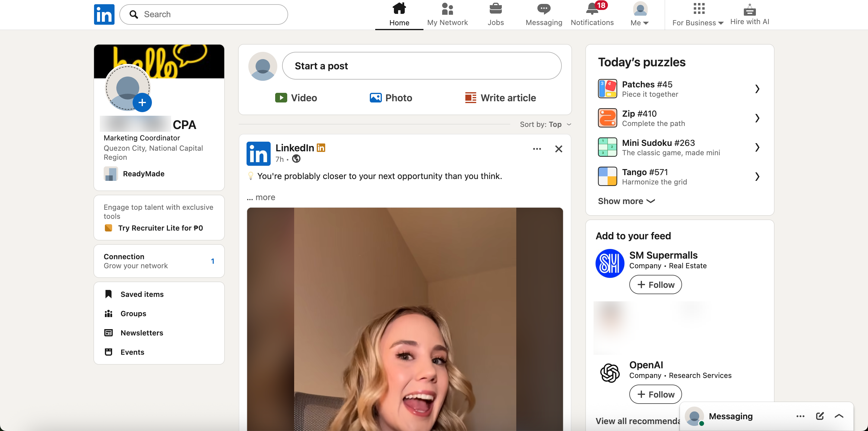Click the LinkedIn logo in header
868x431 pixels.
(x=104, y=14)
